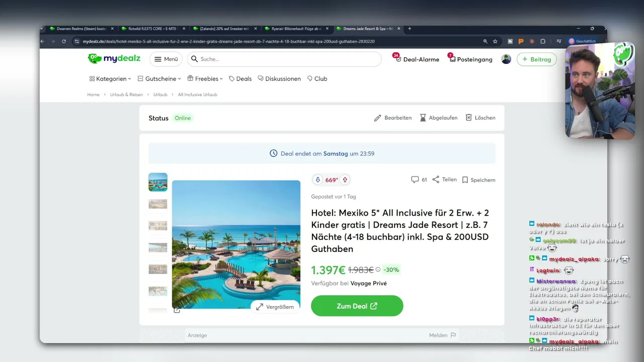Share the deal via Teilen
This screenshot has height=362, width=644.
[x=444, y=179]
